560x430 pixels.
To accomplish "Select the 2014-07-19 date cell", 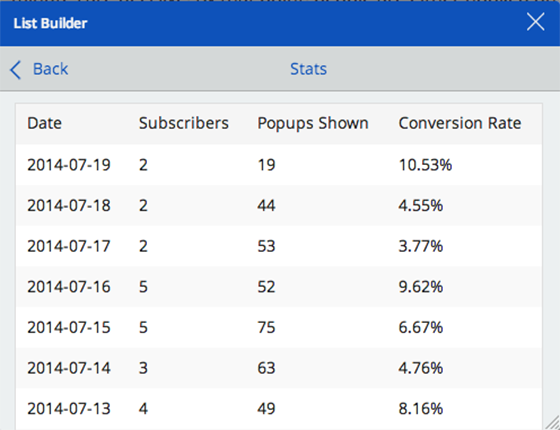I will 69,165.
